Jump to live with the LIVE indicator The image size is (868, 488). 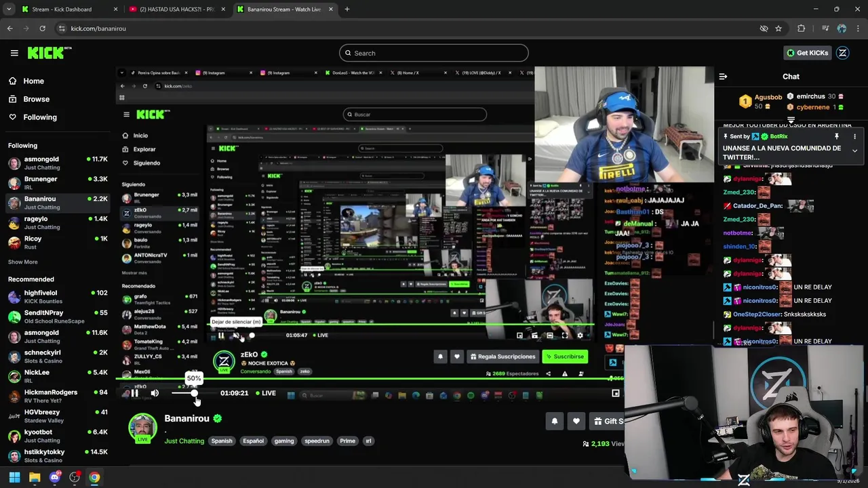[264, 393]
